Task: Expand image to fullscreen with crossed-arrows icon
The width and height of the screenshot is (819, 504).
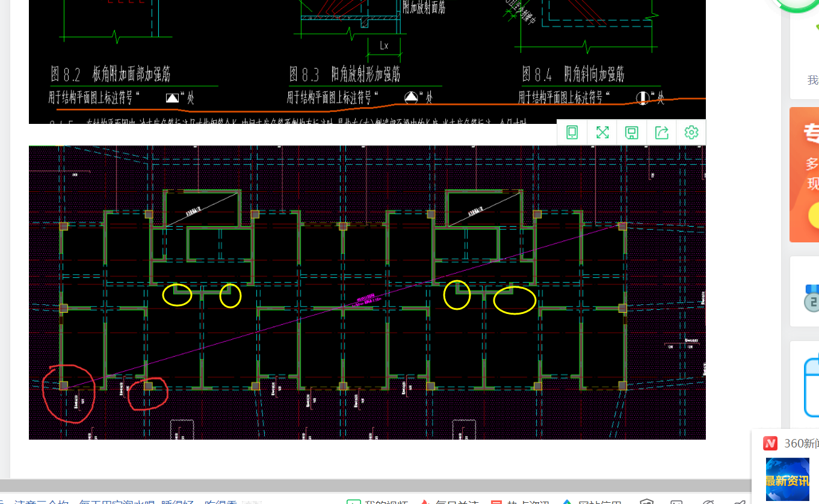Action: tap(602, 132)
